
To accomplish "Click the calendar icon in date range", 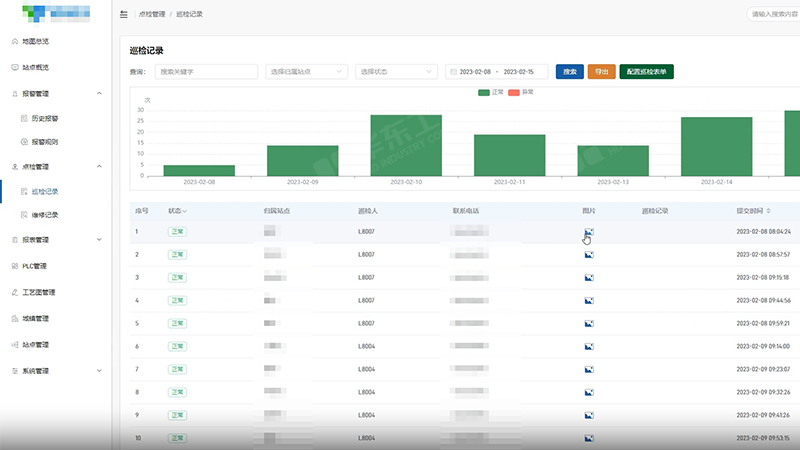I will [x=454, y=72].
